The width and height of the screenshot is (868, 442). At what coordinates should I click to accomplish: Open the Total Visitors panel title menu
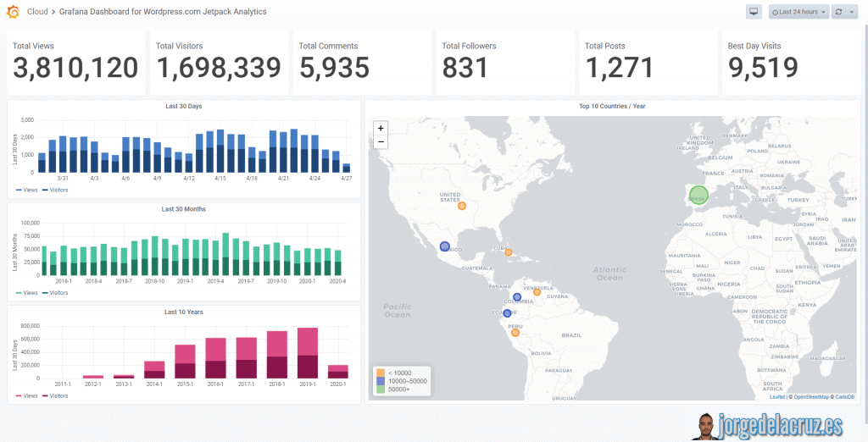180,46
